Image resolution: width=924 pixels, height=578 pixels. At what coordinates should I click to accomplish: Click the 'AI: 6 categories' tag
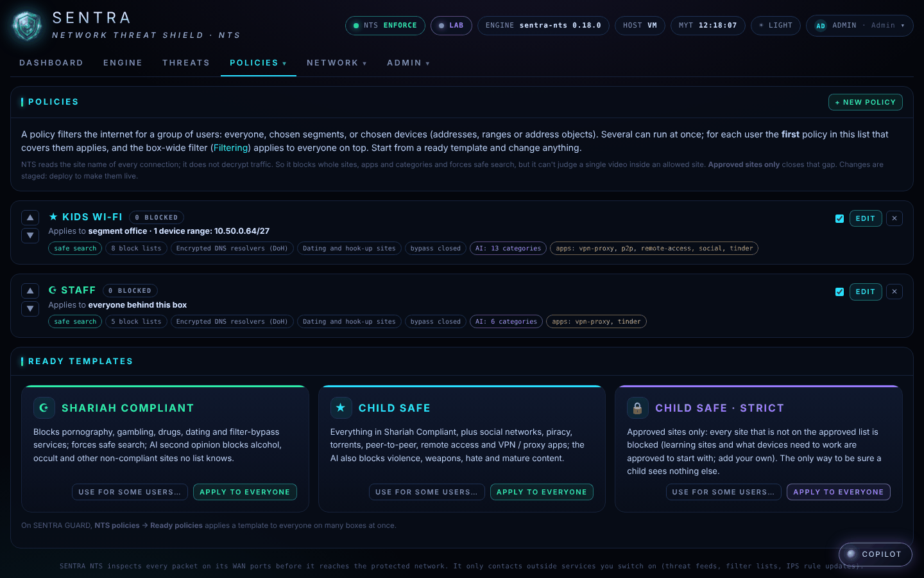[506, 322]
